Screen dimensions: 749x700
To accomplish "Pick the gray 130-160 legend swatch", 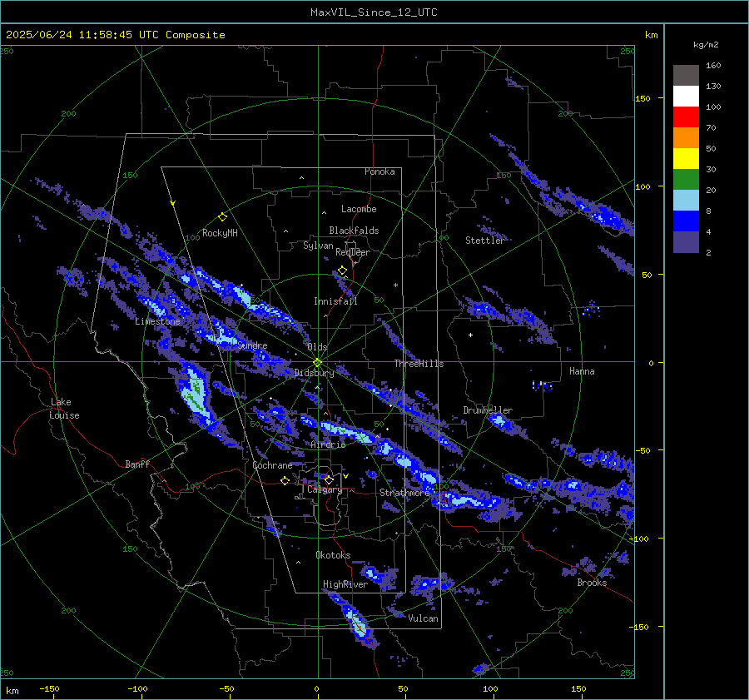I will pyautogui.click(x=686, y=76).
